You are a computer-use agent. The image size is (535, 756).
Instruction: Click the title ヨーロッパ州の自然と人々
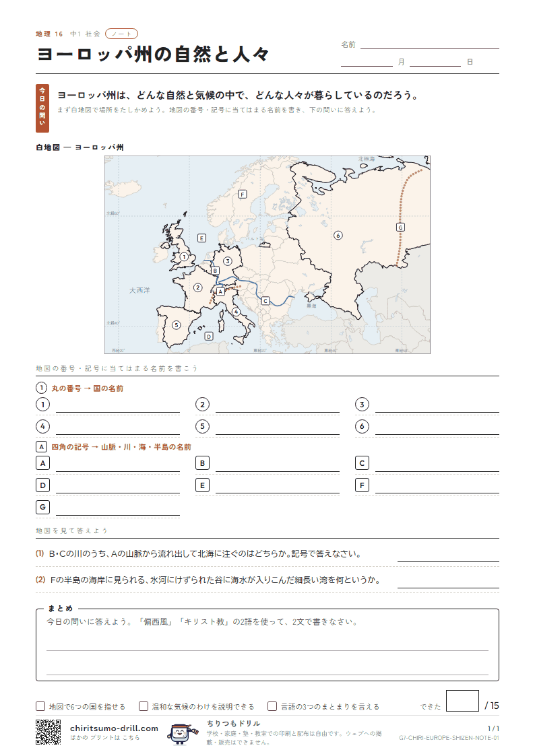153,54
